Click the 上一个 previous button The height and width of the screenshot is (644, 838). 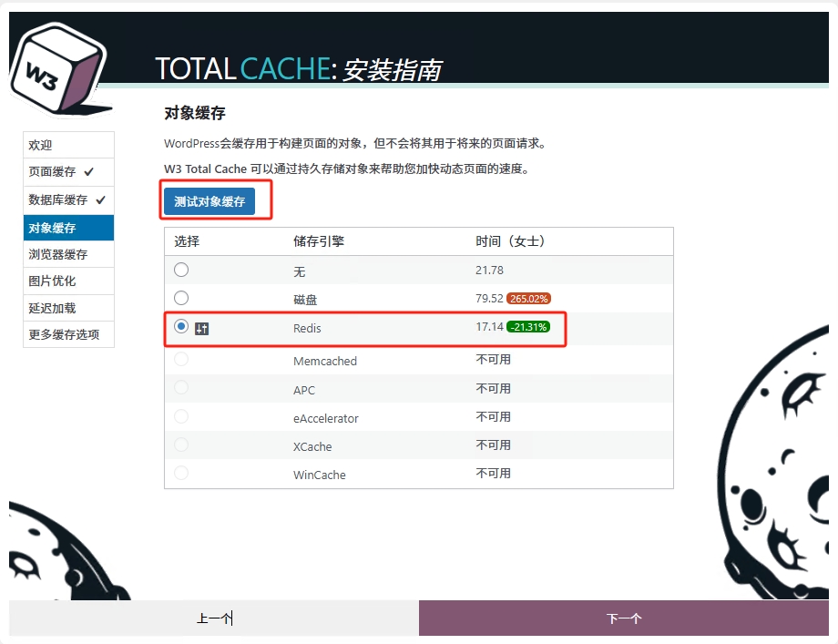coord(214,618)
